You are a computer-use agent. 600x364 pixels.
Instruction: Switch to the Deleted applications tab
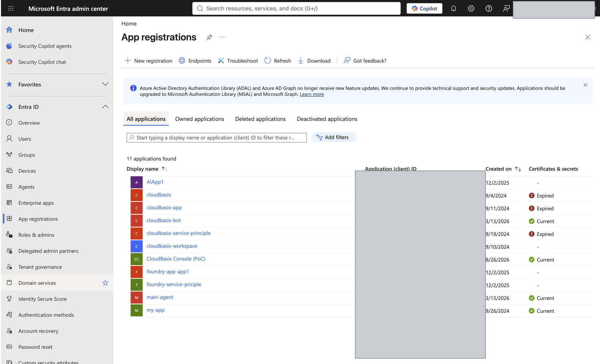click(260, 119)
